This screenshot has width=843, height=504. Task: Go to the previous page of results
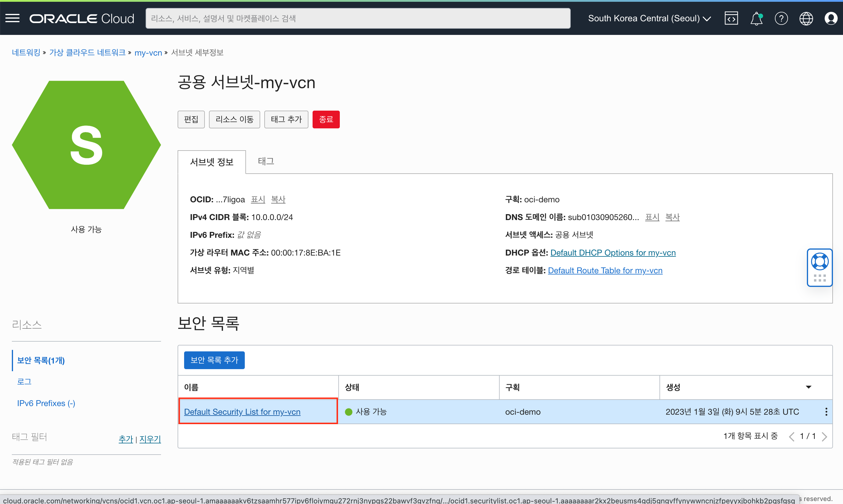[x=791, y=436]
